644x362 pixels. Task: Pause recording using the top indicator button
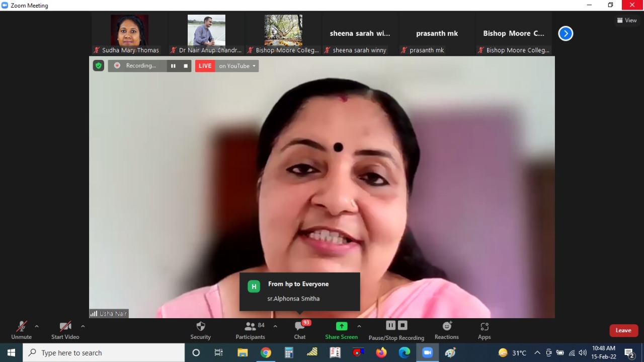pos(173,66)
